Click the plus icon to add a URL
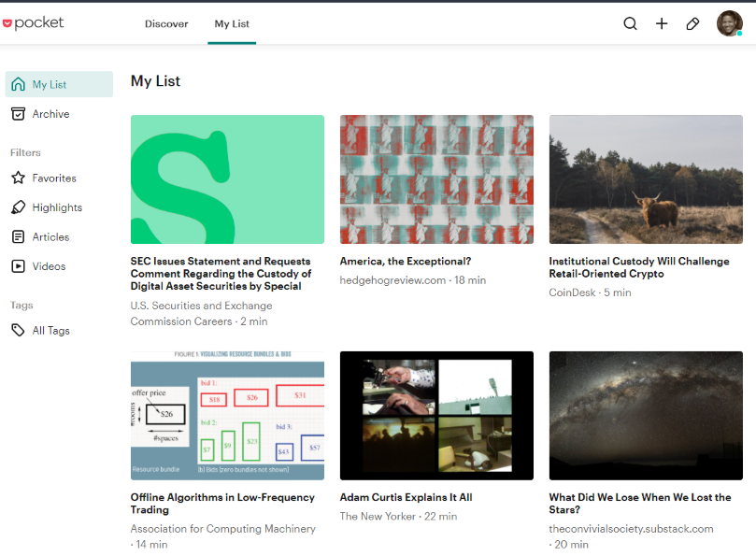 point(662,23)
